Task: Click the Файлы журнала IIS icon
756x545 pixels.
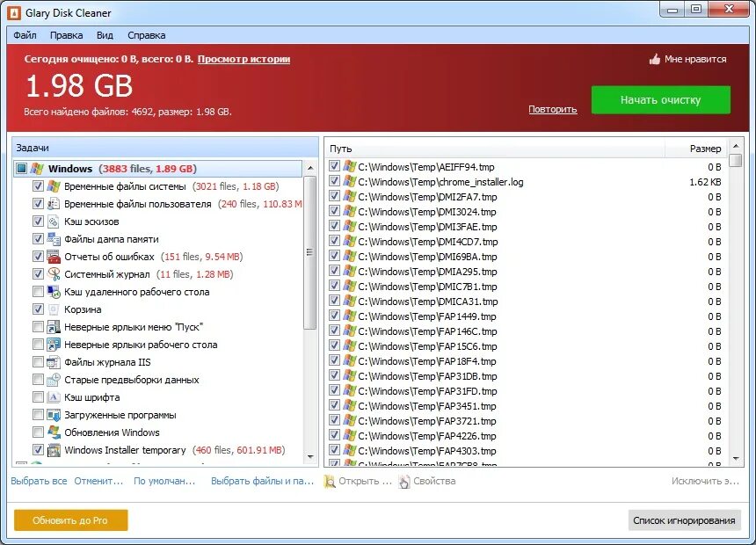Action: tap(54, 362)
